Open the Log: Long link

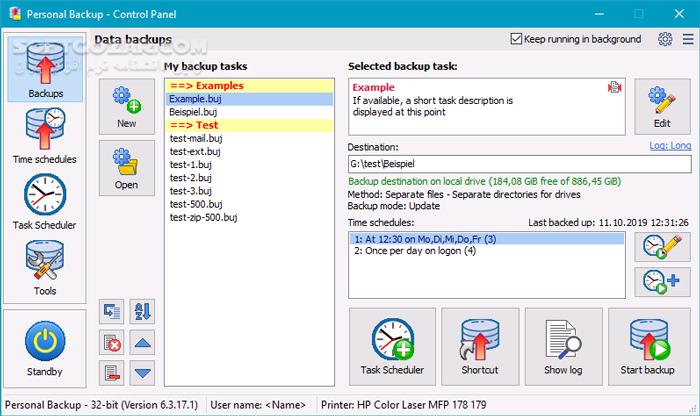click(x=670, y=146)
